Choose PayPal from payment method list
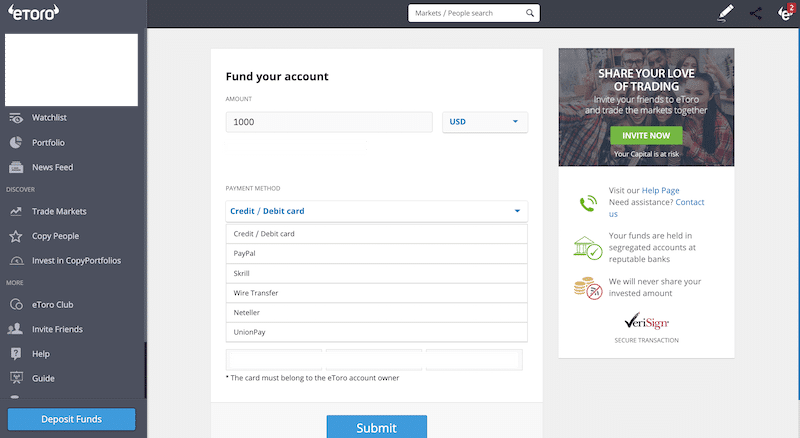The height and width of the screenshot is (438, 800). tap(377, 254)
